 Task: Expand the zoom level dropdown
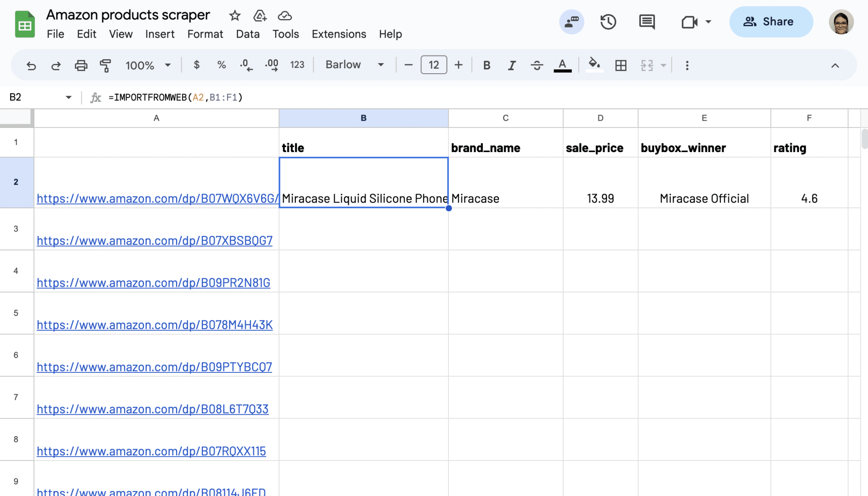pos(167,65)
